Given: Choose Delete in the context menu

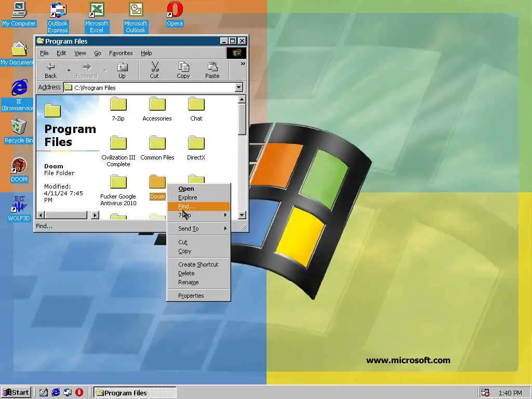Looking at the screenshot, I should coord(199,273).
